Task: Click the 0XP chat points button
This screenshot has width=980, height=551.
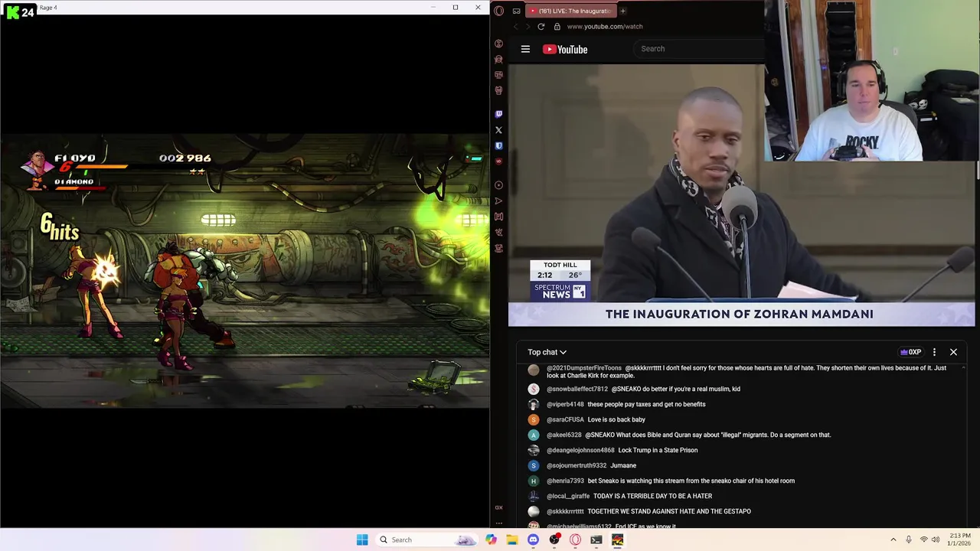Action: coord(910,352)
